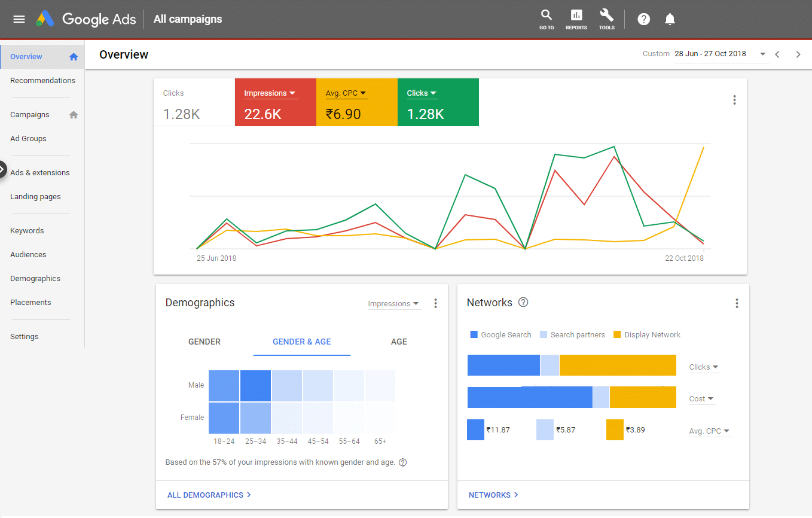This screenshot has width=812, height=518.
Task: Open Demographics card three-dot menu
Action: [435, 303]
